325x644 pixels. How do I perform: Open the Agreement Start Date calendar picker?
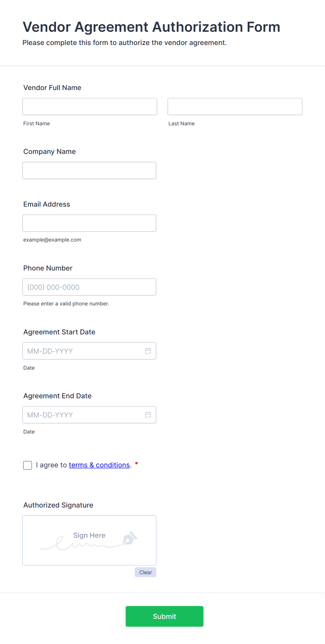148,351
